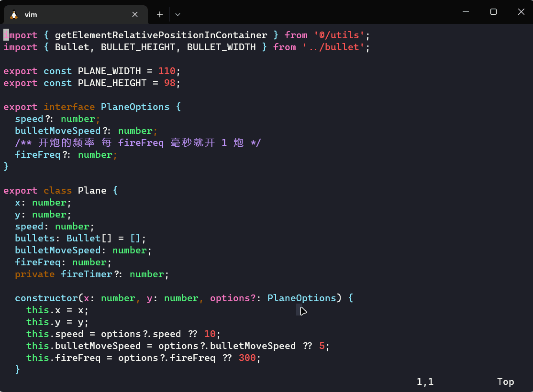Open the tab profile dropdown chevron
This screenshot has width=533, height=392.
click(178, 15)
